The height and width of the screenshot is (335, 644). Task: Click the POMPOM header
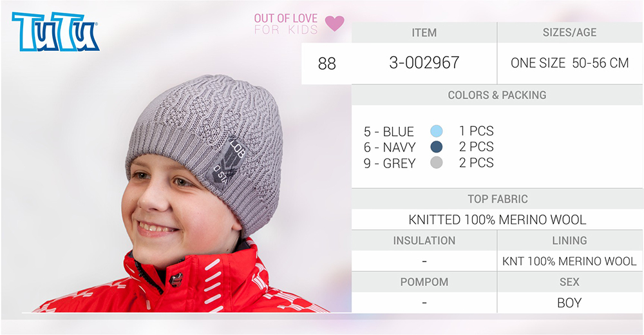[424, 282]
